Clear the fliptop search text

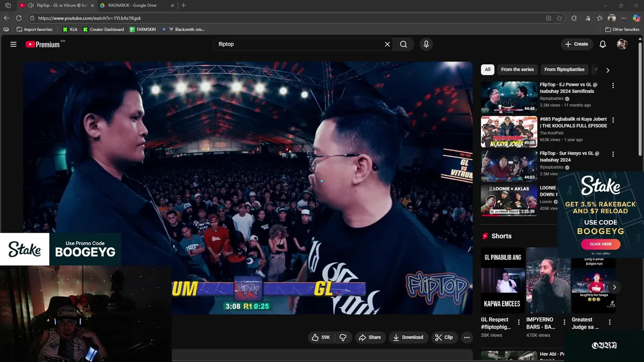(x=387, y=44)
